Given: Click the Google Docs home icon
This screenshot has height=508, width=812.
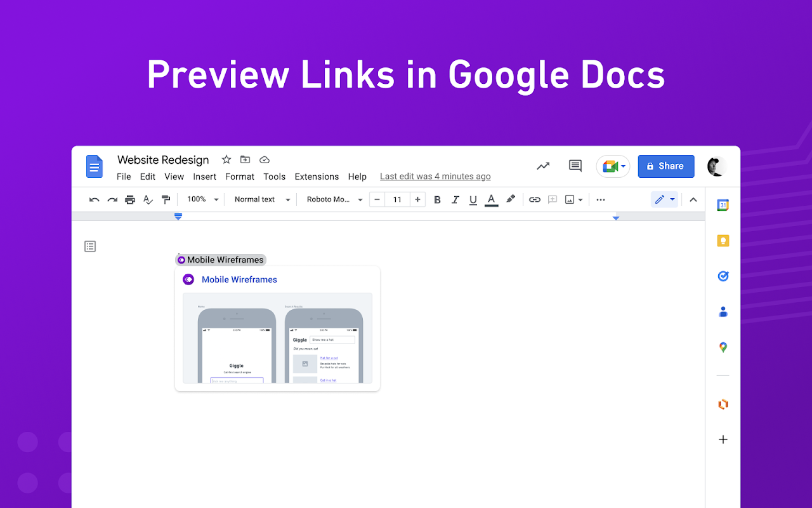Looking at the screenshot, I should (x=95, y=166).
